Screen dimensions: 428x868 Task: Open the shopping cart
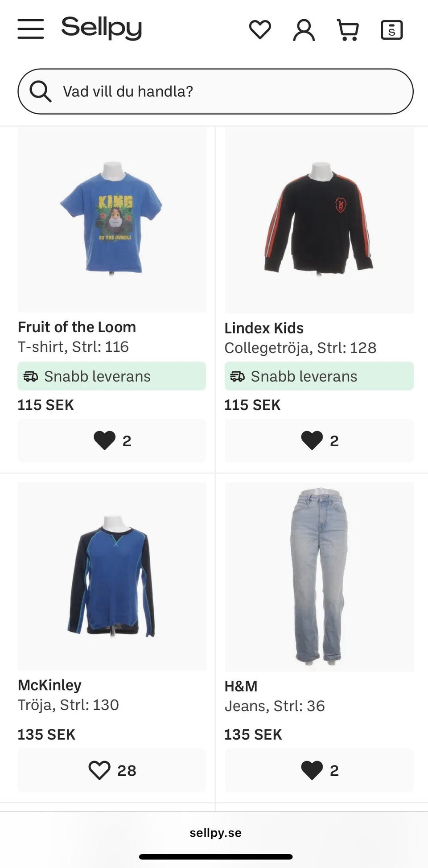[348, 30]
